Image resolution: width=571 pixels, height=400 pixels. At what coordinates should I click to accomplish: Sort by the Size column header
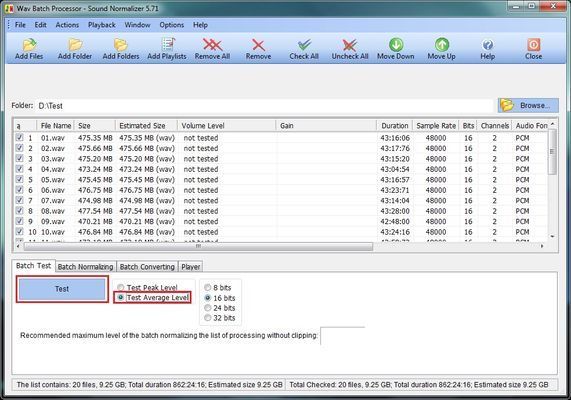pos(95,126)
